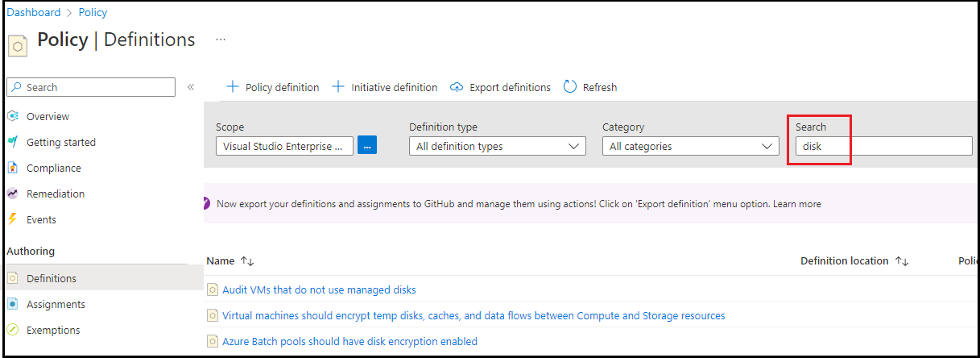Click the Getting started rocket icon
The height and width of the screenshot is (358, 980).
click(12, 142)
